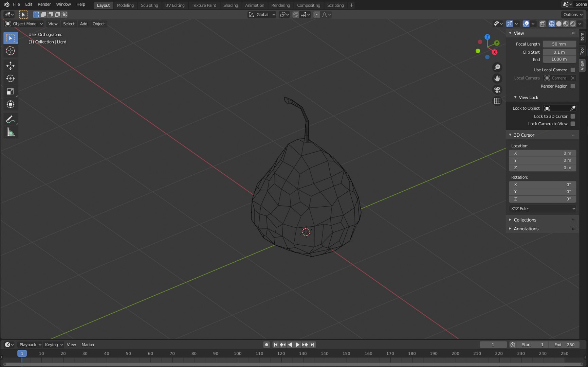Click the red X axis on the navigation gizmo
588x367 pixels.
click(495, 52)
